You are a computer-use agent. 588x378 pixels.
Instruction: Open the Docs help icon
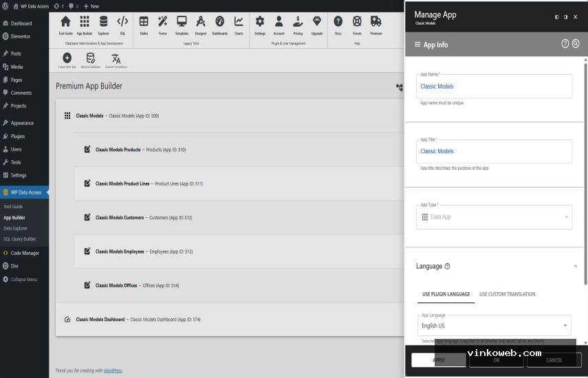(338, 22)
